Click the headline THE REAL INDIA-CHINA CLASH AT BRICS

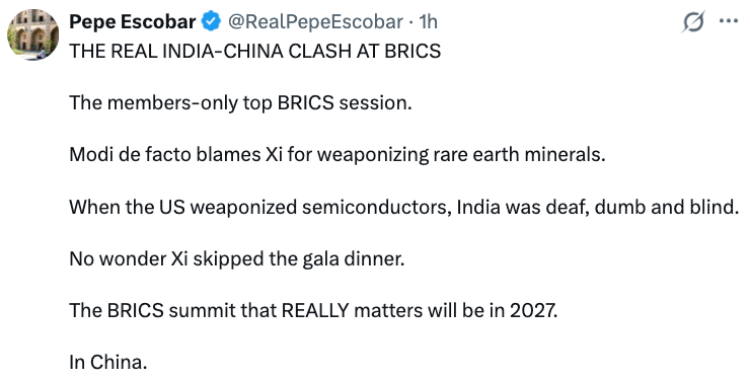pos(255,51)
